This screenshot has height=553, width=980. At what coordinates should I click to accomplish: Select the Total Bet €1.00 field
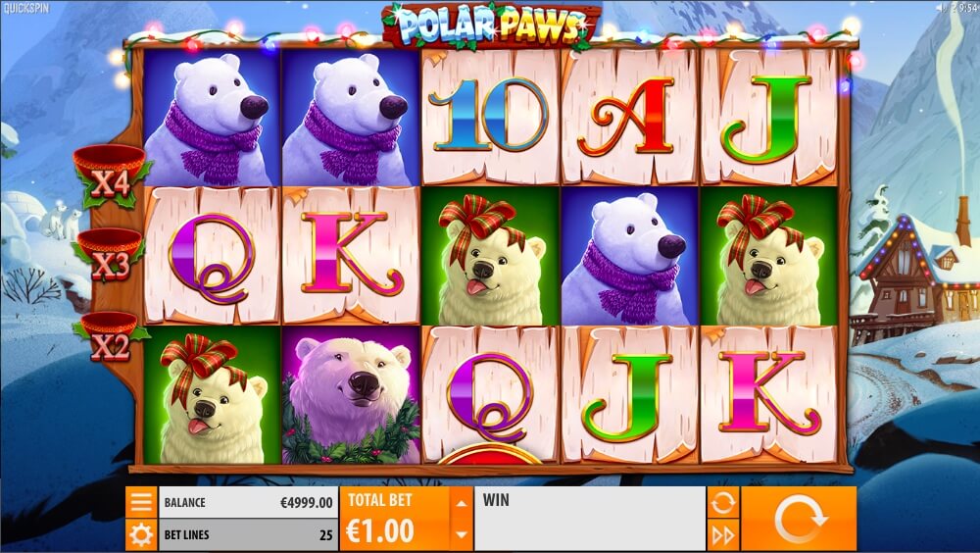click(394, 519)
